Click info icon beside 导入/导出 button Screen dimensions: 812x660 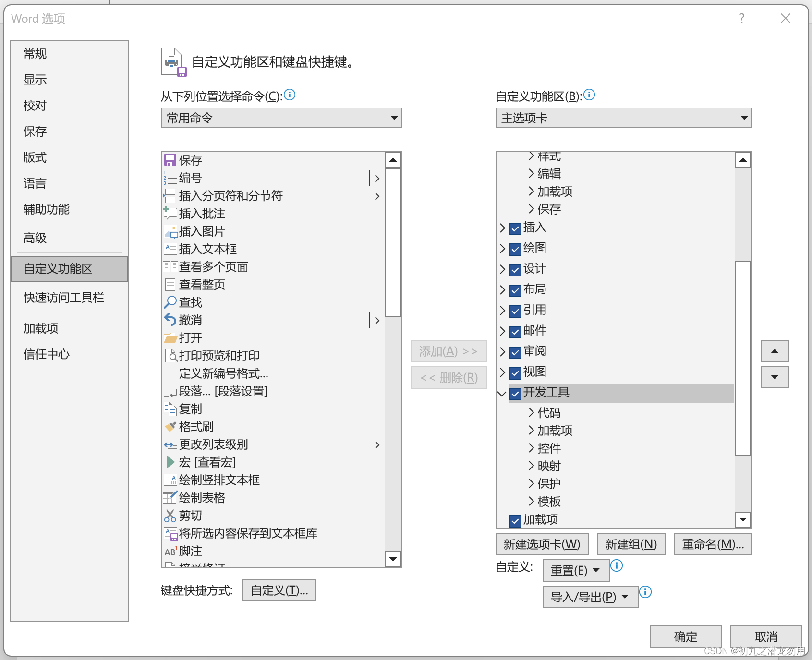coord(646,592)
